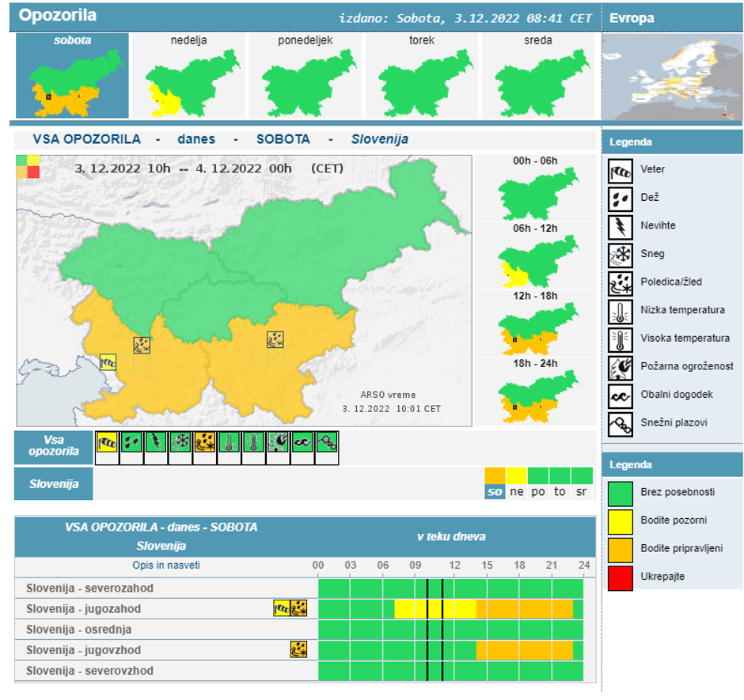Screen dimensions: 744x700
Task: Click the coastal event icon in Vsa opozorila row
Action: tap(302, 442)
